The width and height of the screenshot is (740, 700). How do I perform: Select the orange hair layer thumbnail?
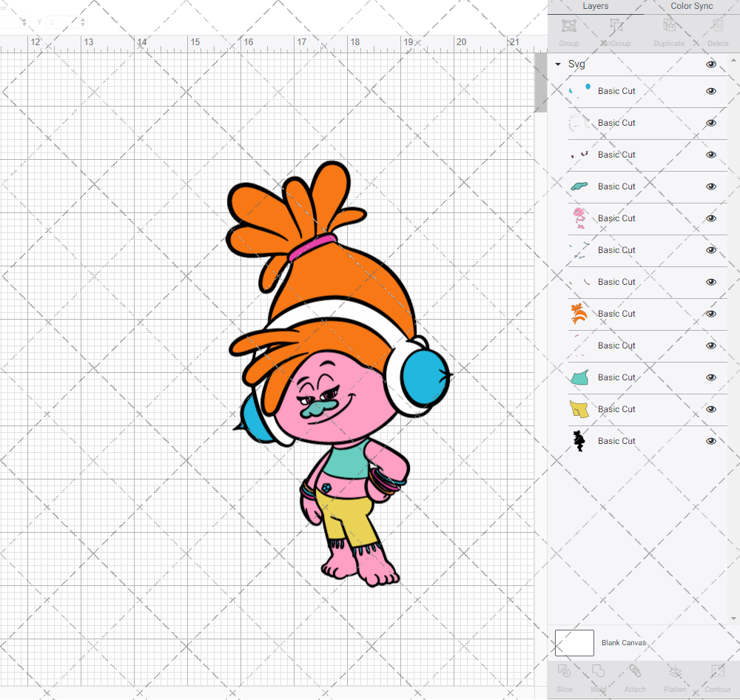click(580, 314)
